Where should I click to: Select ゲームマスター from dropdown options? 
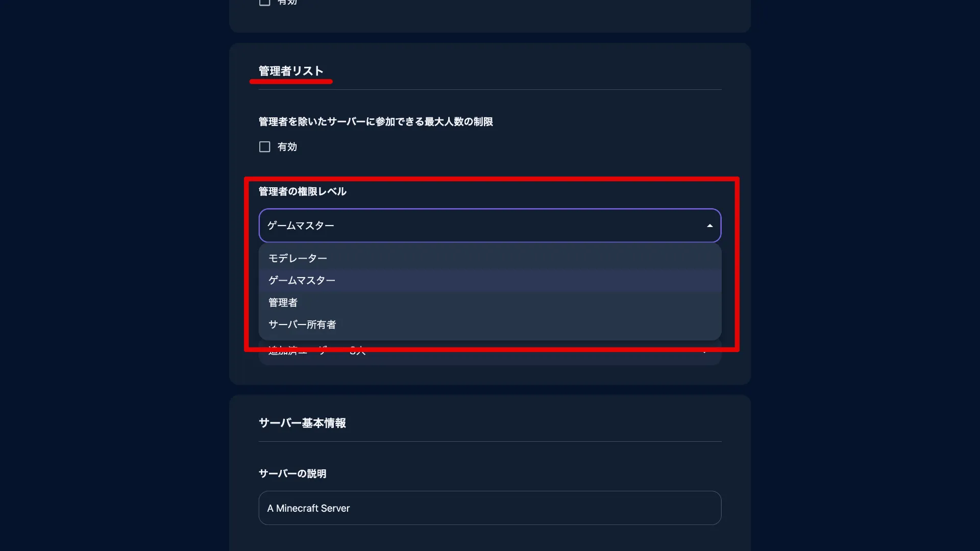tap(302, 280)
